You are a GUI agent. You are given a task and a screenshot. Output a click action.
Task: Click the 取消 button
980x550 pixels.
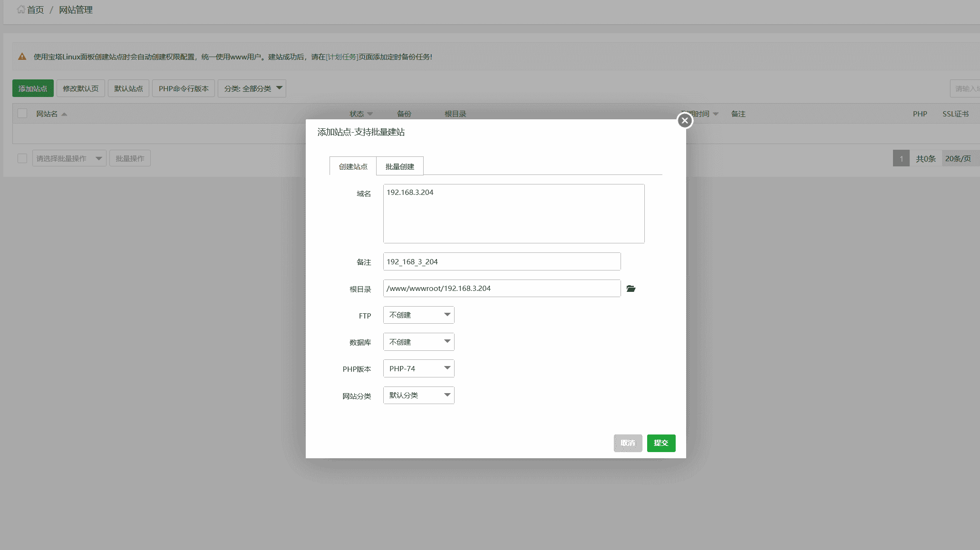click(628, 443)
